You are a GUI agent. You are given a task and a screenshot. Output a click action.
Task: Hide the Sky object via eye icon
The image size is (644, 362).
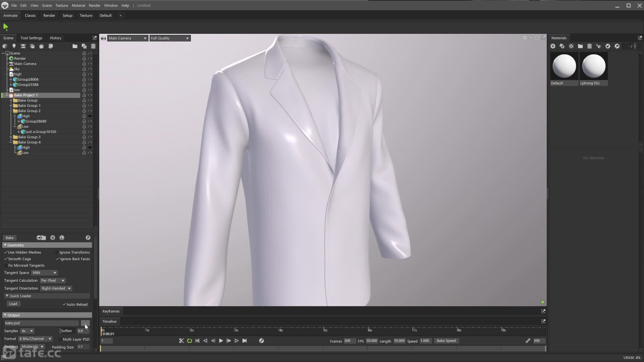tap(90, 69)
